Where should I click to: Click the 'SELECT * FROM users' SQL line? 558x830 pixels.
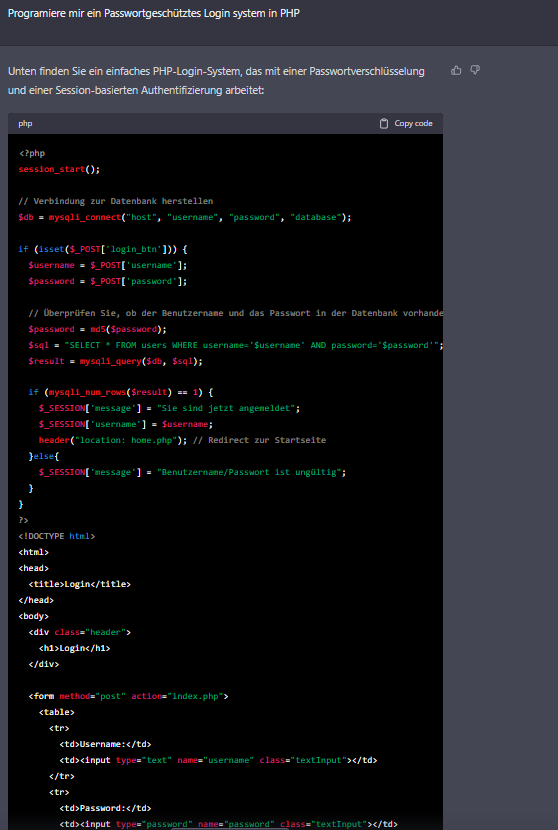tap(236, 345)
